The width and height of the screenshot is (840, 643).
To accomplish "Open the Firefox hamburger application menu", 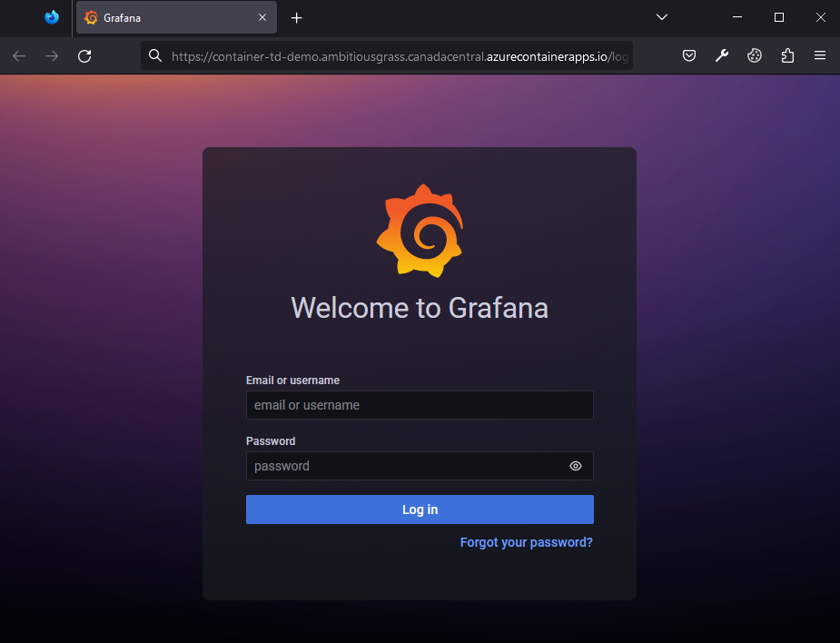I will click(820, 56).
